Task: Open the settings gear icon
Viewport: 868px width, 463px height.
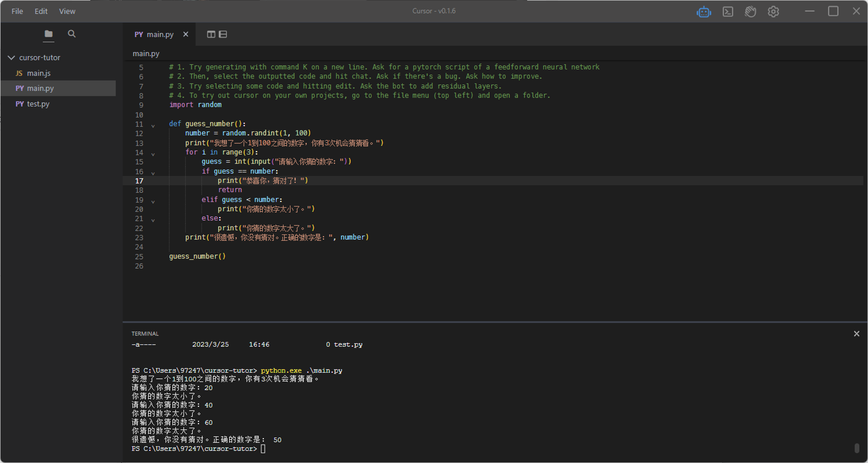Action: click(773, 12)
